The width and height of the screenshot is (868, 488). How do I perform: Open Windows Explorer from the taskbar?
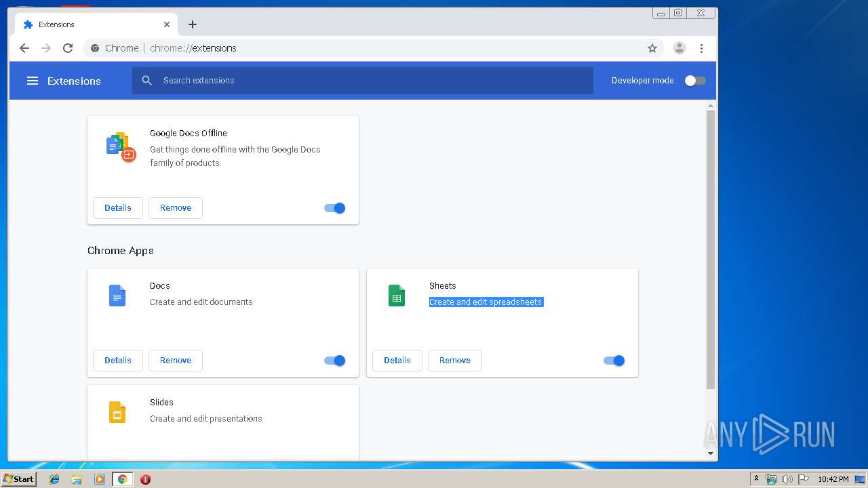tap(77, 479)
